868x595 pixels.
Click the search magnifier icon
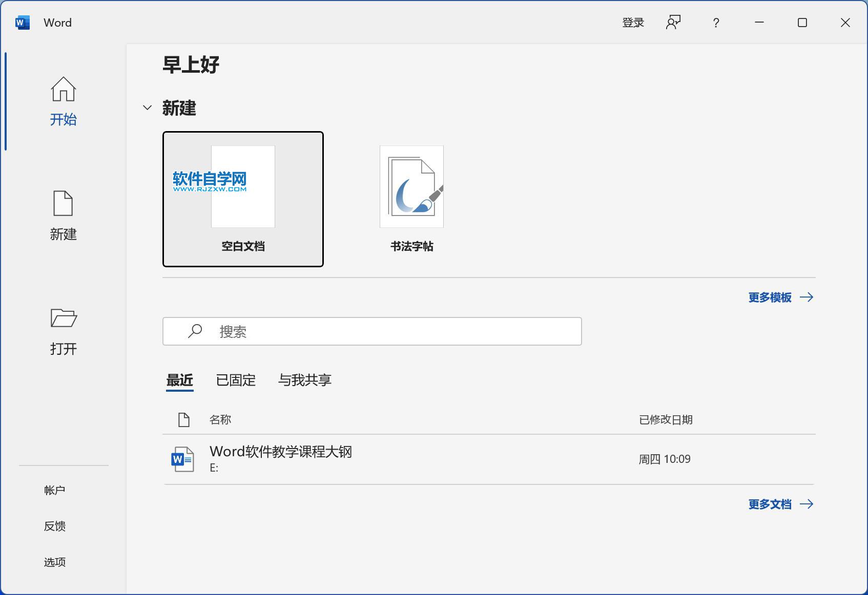(x=195, y=331)
